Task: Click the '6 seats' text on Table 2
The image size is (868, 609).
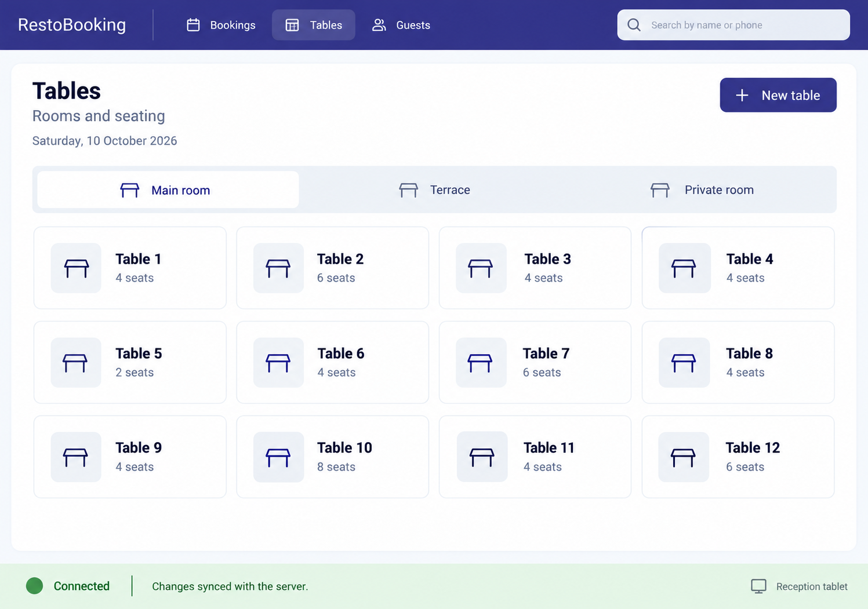Action: (336, 278)
